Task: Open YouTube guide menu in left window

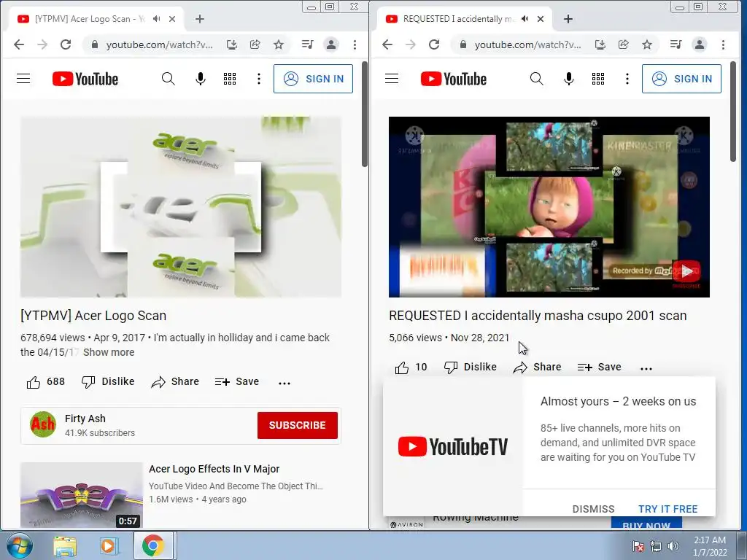Action: pos(23,79)
